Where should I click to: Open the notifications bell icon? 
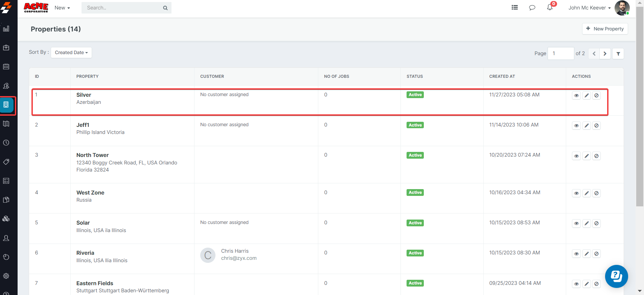[x=550, y=7]
